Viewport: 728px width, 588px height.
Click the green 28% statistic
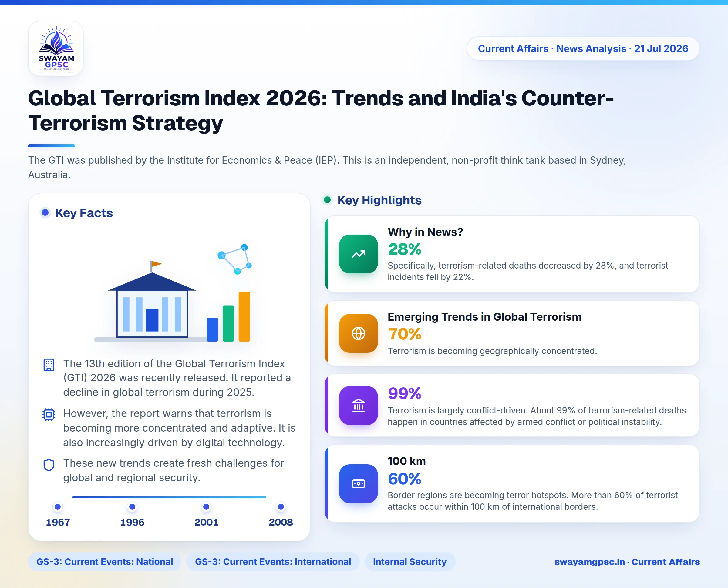point(405,249)
